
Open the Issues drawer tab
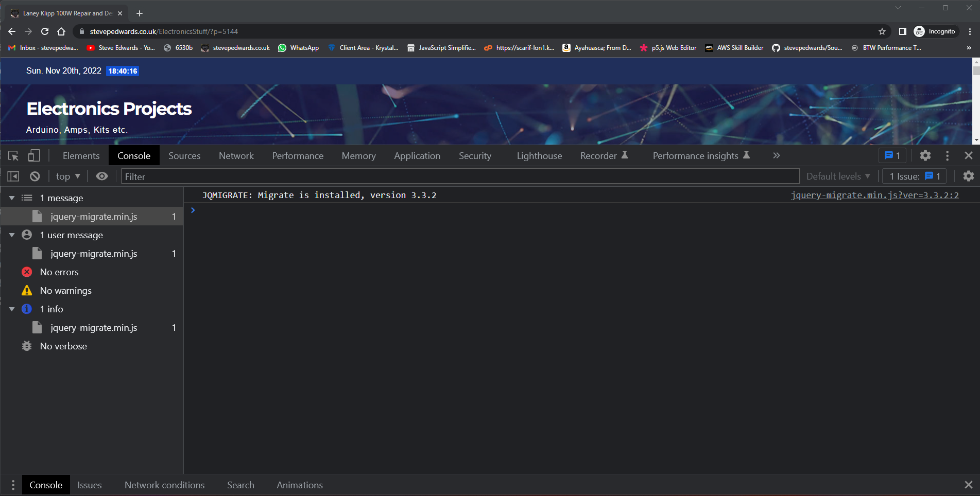[x=90, y=485]
